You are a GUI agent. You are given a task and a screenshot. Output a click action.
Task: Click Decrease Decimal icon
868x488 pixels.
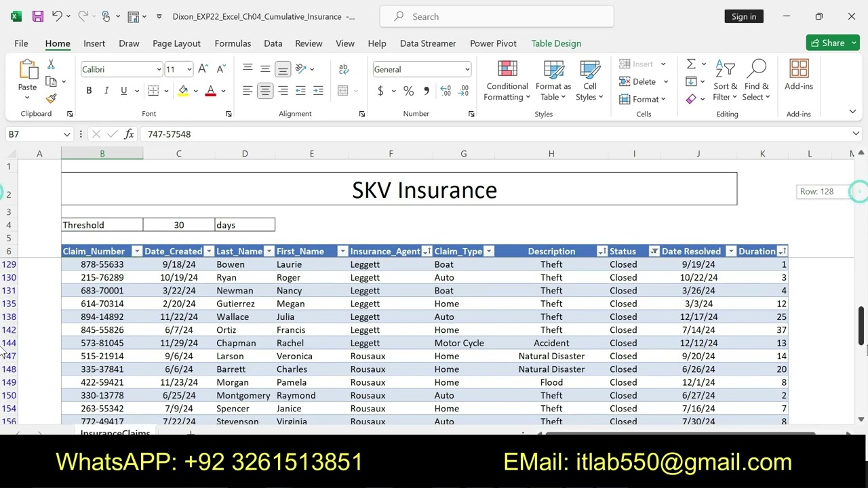click(465, 91)
